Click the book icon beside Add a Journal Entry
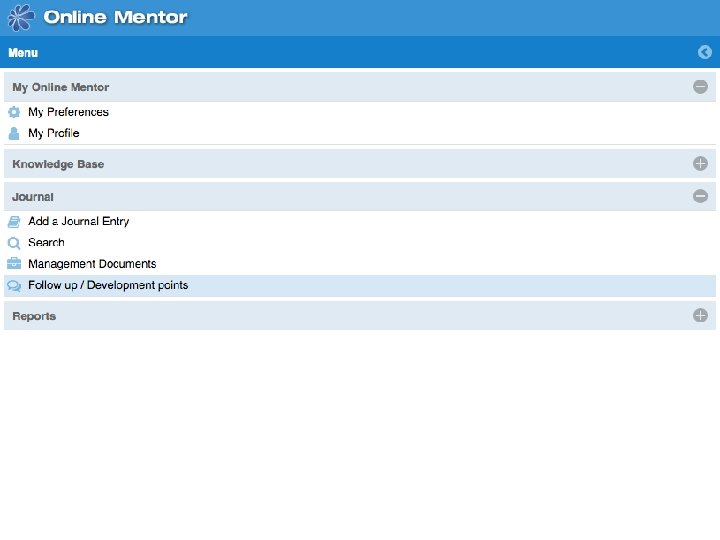Image resolution: width=720 pixels, height=540 pixels. click(14, 222)
